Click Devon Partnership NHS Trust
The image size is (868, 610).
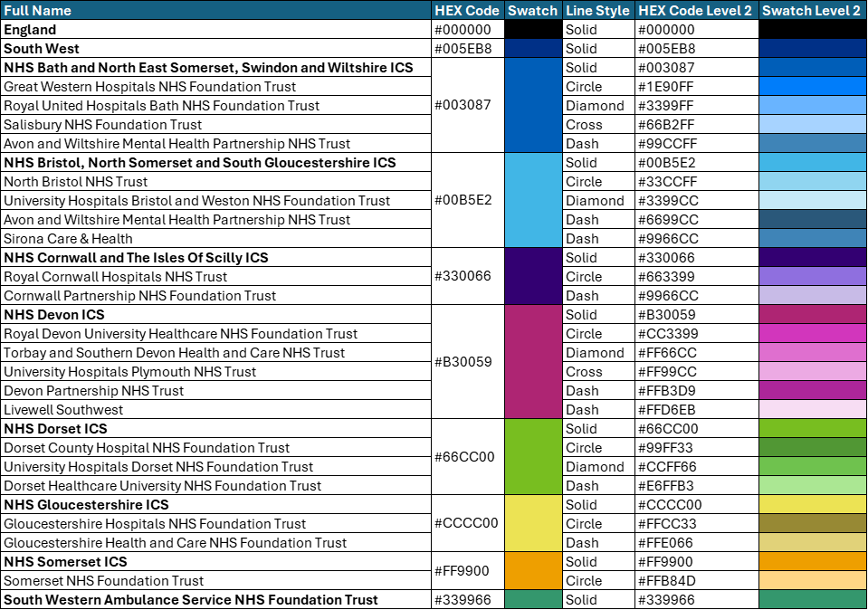click(x=216, y=391)
